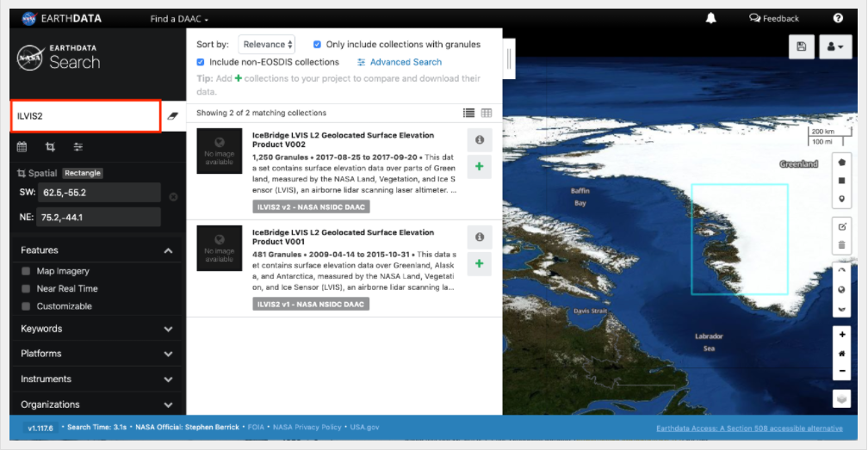Expand the Platforms section
This screenshot has height=450, width=868.
pos(96,354)
